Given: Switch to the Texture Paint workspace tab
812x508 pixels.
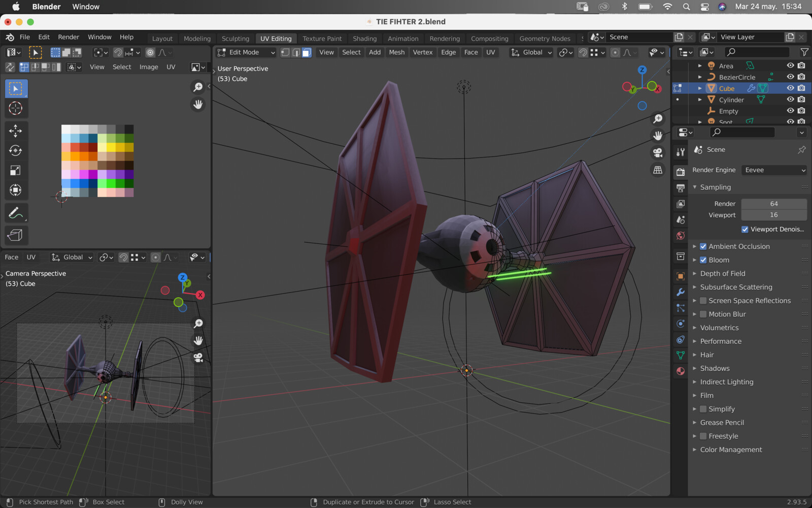Looking at the screenshot, I should click(322, 39).
